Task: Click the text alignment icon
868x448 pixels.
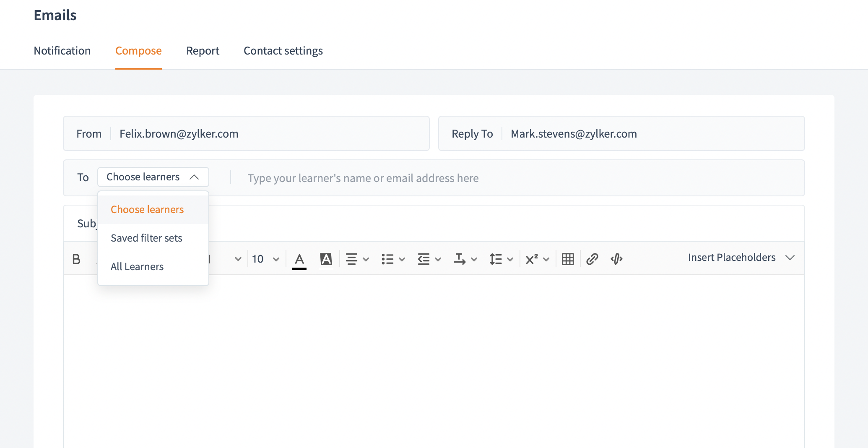Action: click(x=351, y=259)
